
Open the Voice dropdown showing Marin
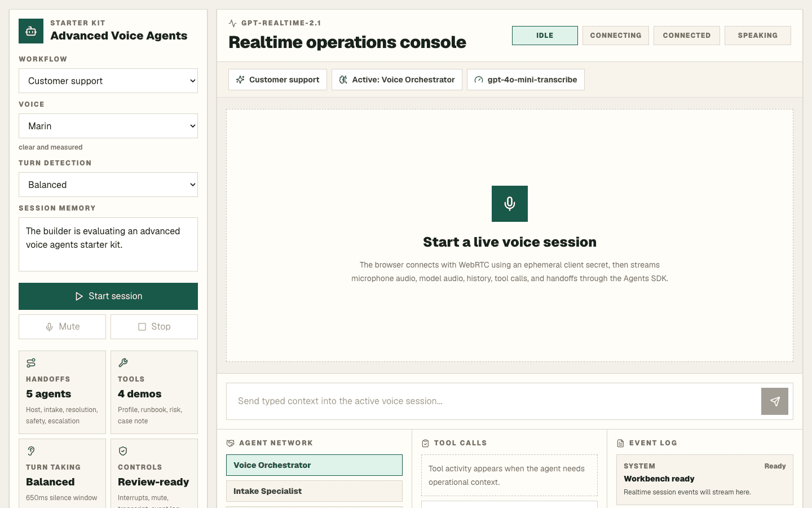(x=108, y=126)
